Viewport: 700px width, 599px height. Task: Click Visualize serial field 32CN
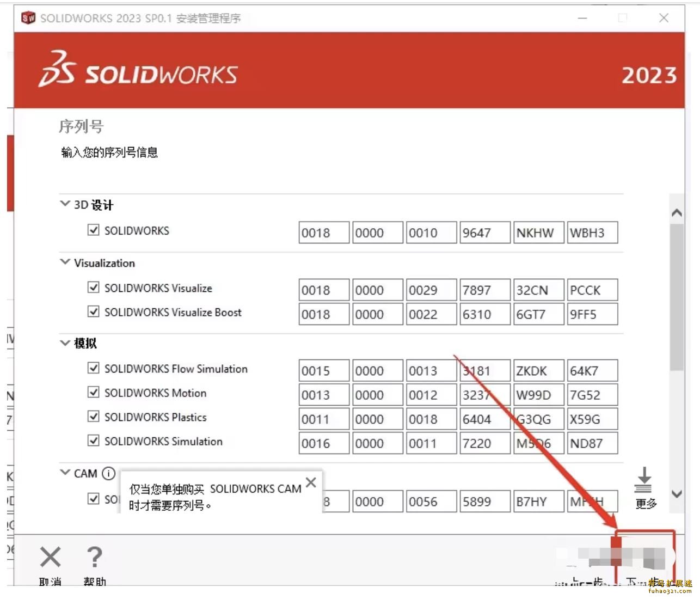539,290
